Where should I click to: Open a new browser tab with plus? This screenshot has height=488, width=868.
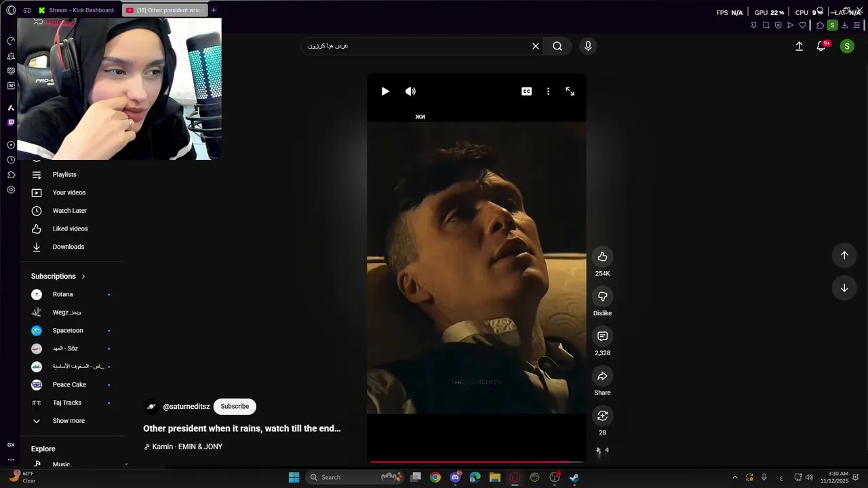coord(214,10)
